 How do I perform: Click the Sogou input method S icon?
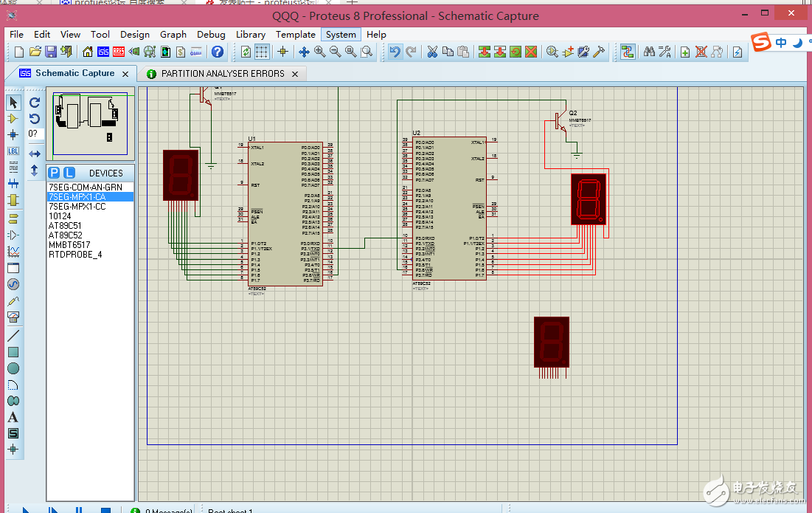pyautogui.click(x=761, y=42)
